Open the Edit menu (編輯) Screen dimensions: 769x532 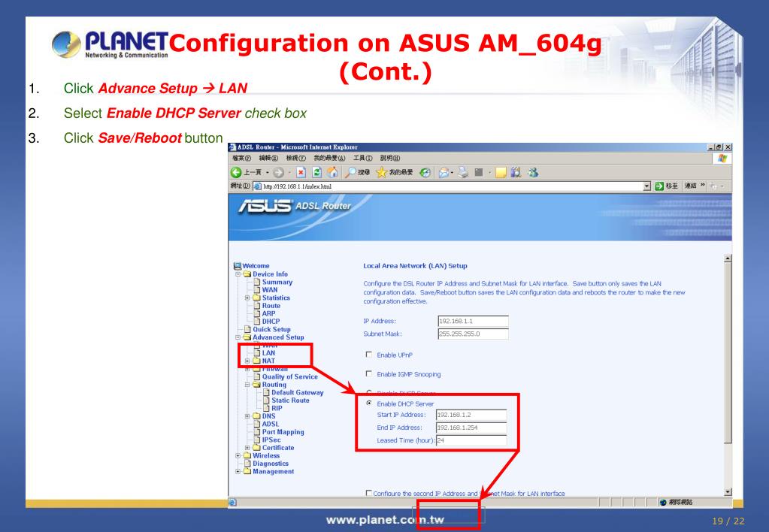tap(268, 158)
